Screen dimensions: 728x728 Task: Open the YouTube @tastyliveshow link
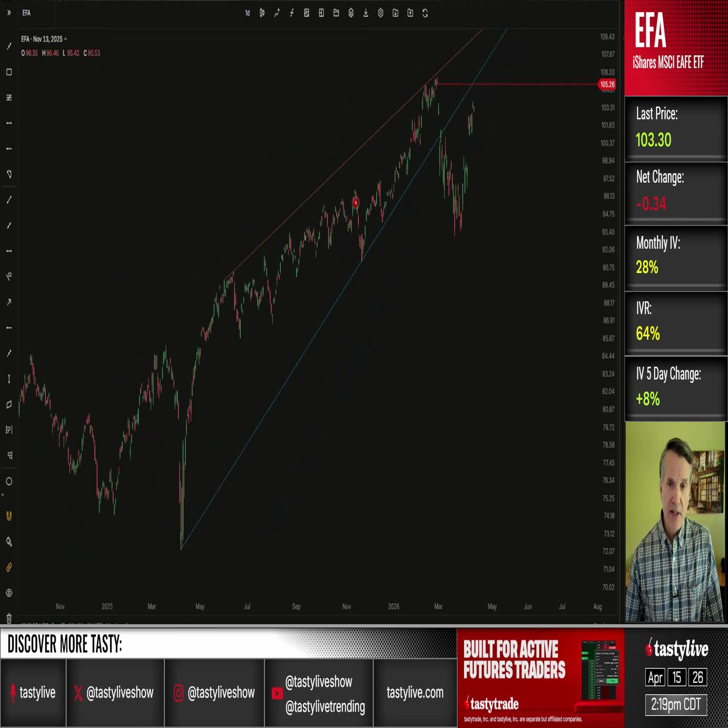tap(319, 681)
